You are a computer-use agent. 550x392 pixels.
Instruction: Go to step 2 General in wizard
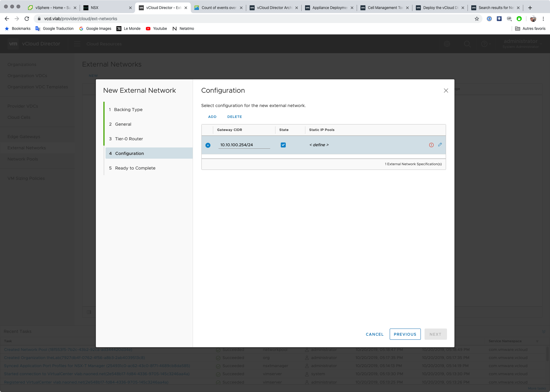point(123,124)
